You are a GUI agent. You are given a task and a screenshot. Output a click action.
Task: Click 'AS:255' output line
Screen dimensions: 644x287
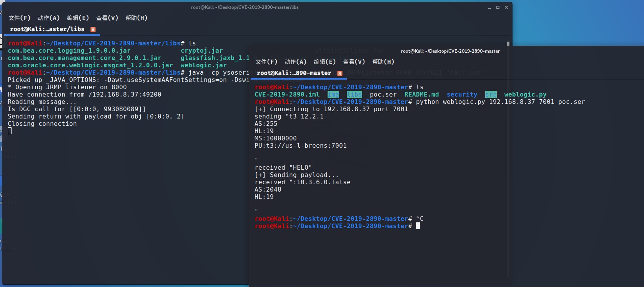pos(266,124)
